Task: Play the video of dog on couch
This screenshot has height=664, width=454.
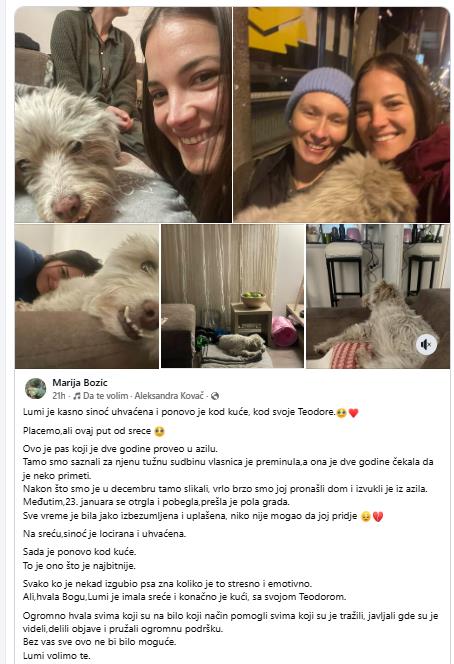Action: point(378,296)
